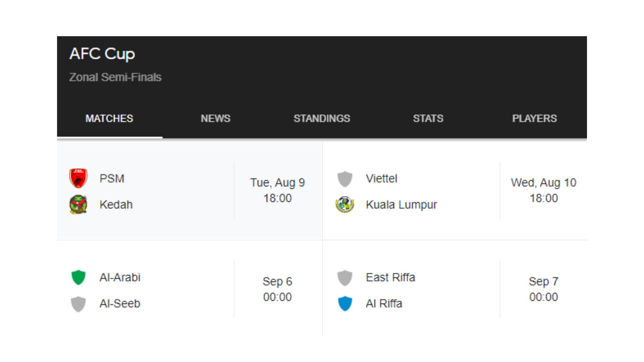Select the East Riffa shield icon
The height and width of the screenshot is (362, 644).
(345, 277)
